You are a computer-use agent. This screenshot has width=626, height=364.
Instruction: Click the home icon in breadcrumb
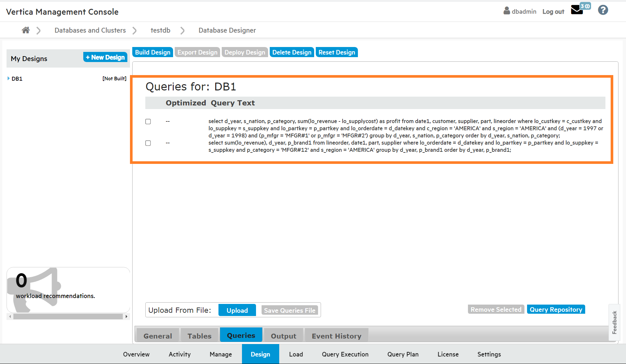(25, 30)
